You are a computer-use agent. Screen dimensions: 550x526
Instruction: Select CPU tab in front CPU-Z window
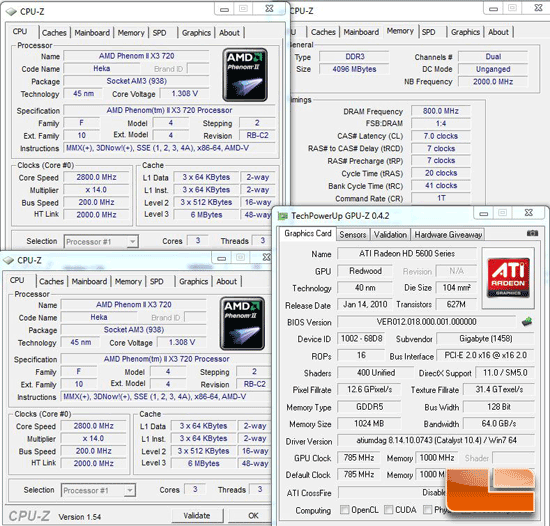click(17, 280)
